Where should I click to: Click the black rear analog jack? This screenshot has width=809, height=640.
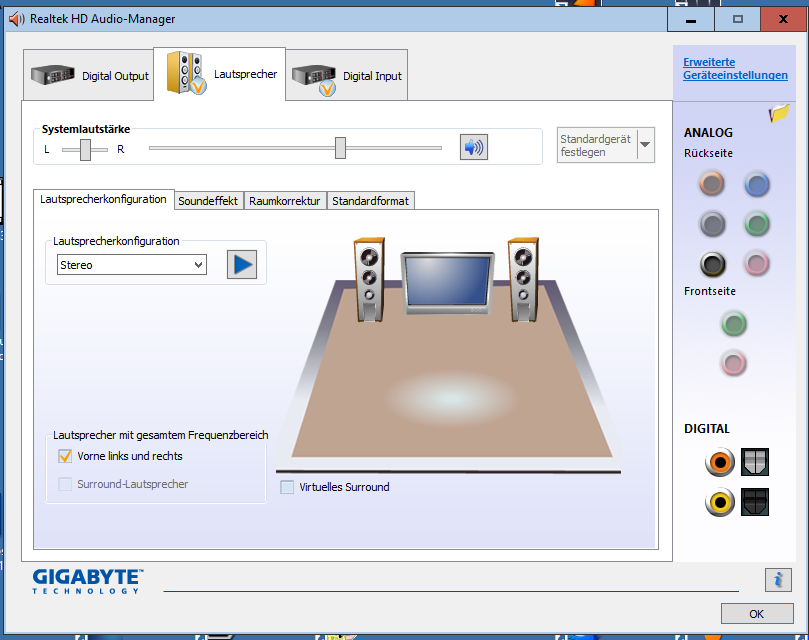tap(713, 264)
